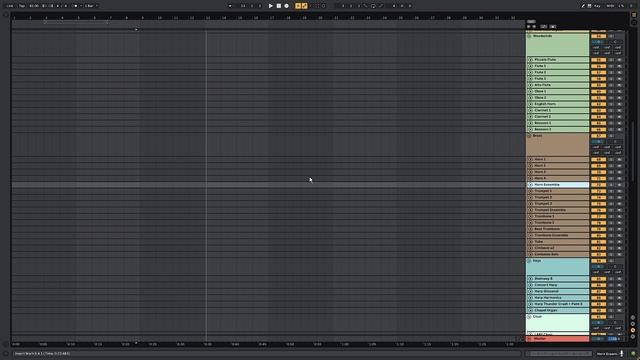Toggle the Track Delay show/hide icon
This screenshot has height=360, width=640.
click(633, 336)
